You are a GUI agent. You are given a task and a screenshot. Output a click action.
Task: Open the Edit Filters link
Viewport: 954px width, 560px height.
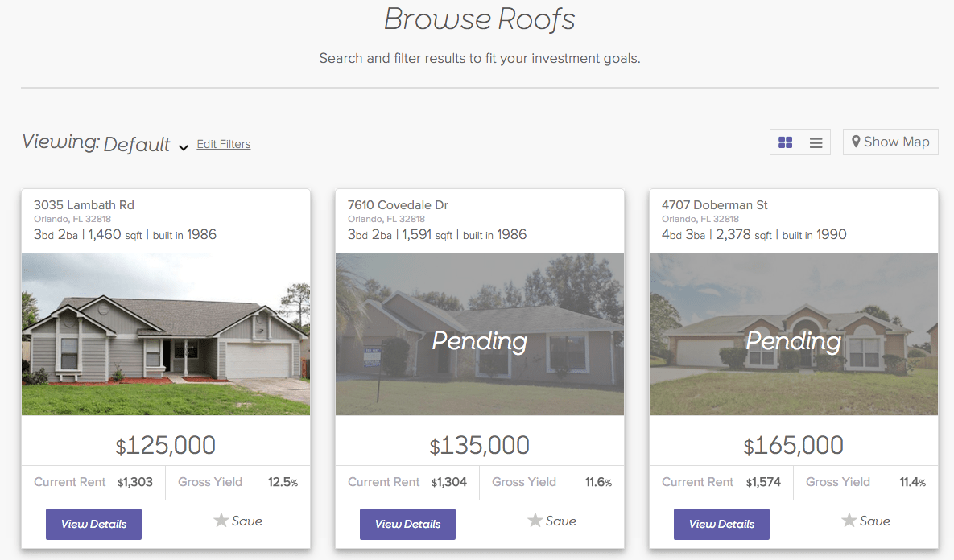224,144
